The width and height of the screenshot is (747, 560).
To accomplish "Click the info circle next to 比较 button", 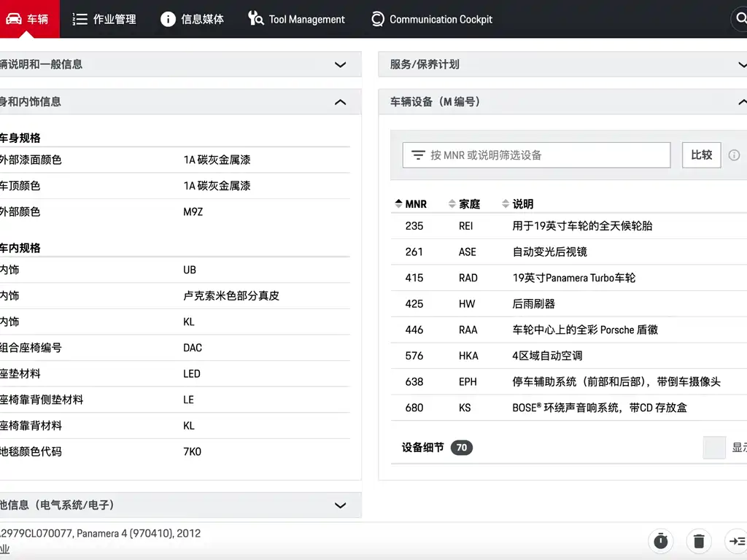I will point(734,155).
